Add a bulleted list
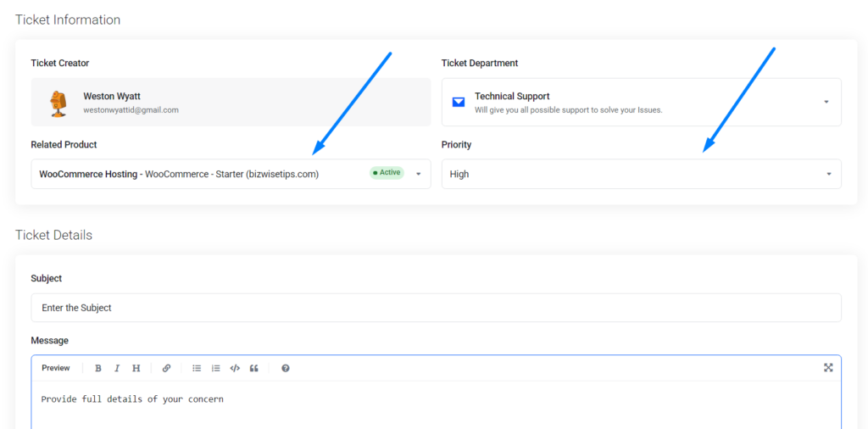 (197, 368)
